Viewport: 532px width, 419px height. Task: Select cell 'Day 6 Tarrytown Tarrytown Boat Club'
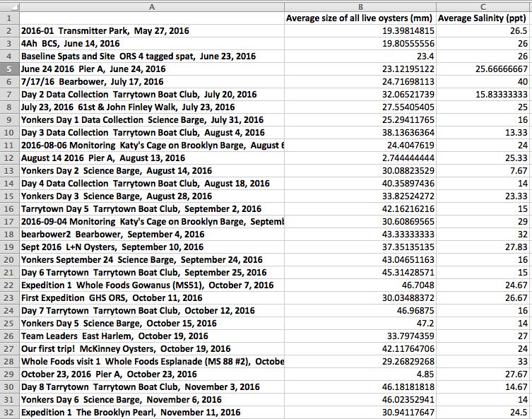click(x=152, y=273)
